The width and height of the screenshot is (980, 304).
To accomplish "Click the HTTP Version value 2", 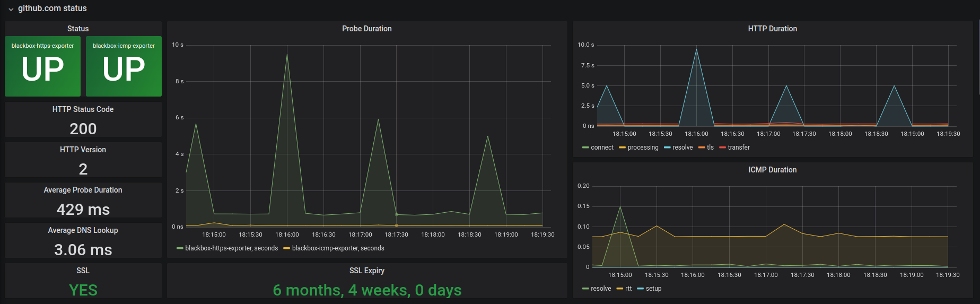I will click(83, 169).
